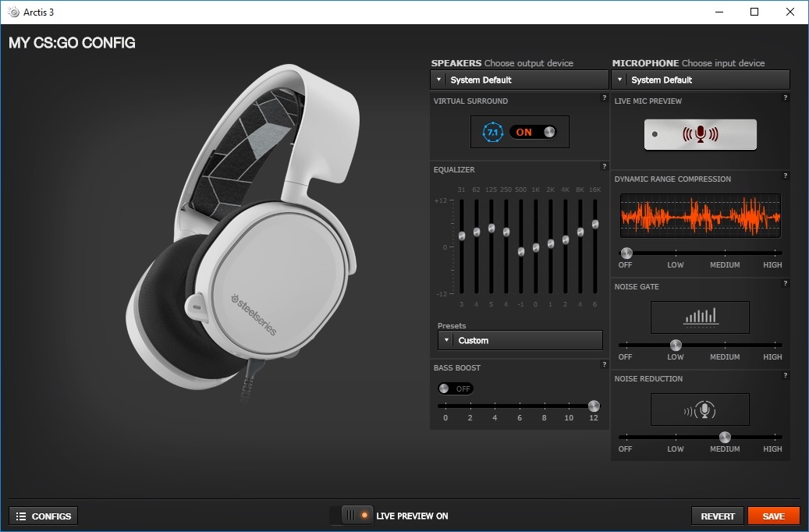Click the 250 Hz equalizer slider handle
The width and height of the screenshot is (809, 532).
tap(506, 232)
